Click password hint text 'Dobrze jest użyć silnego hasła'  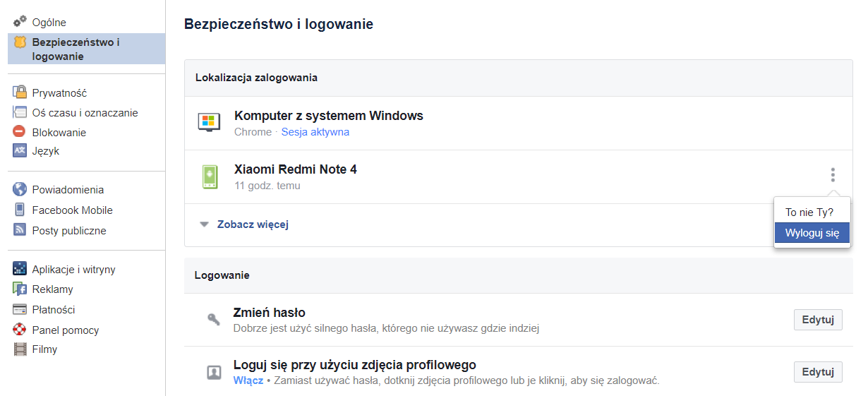click(387, 328)
